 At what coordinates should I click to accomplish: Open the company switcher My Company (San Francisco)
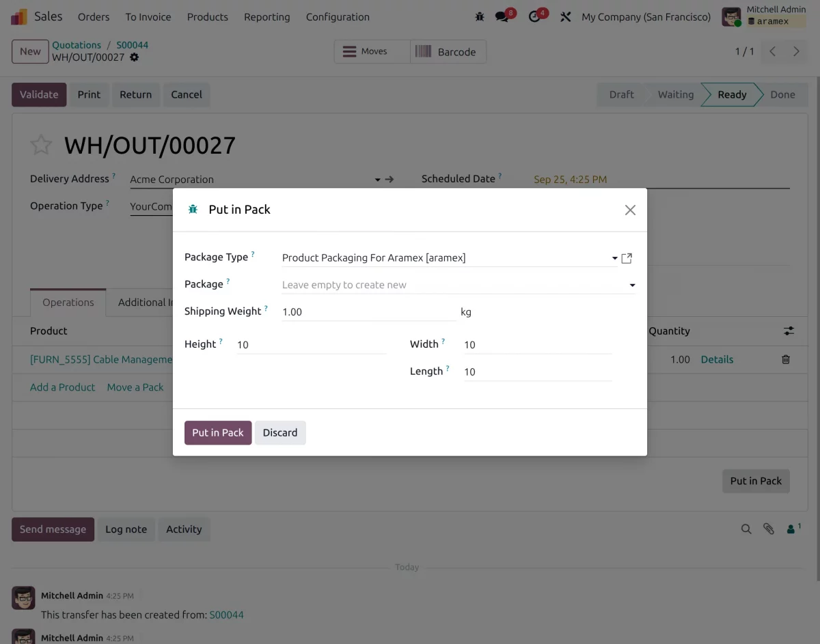(646, 17)
